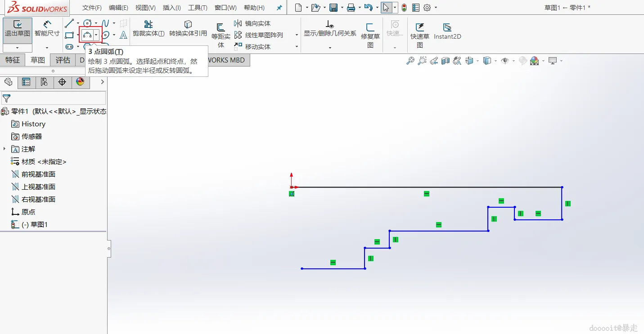Image resolution: width=644 pixels, height=334 pixels.
Task: Expand the 注解 tree node arrow
Action: pyautogui.click(x=5, y=149)
